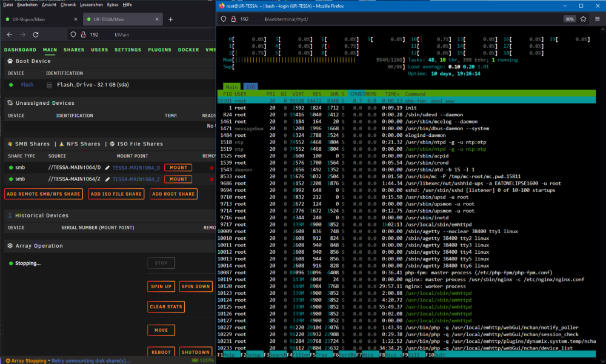Open Firefox hamburger menu
Viewport: 606px width, 364px height.
click(597, 19)
